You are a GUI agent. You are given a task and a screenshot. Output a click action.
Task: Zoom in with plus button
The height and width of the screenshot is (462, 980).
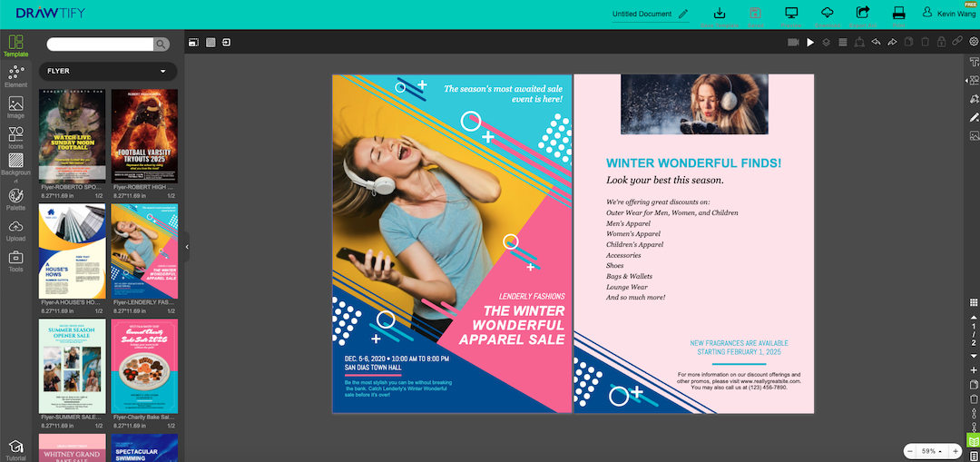click(x=955, y=451)
